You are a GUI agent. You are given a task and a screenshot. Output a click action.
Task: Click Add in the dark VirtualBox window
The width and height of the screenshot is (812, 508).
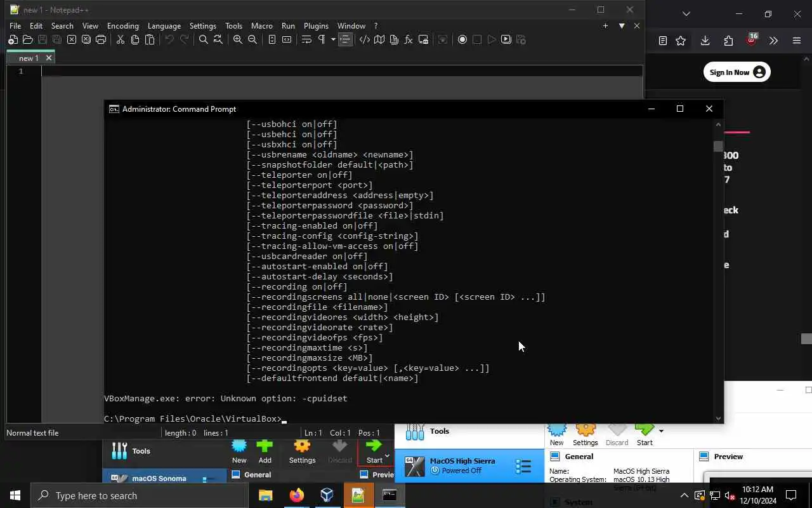point(265,451)
